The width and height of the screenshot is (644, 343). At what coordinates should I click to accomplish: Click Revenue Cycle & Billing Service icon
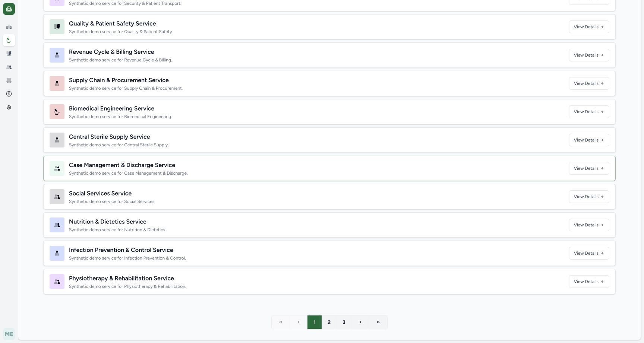(x=57, y=55)
